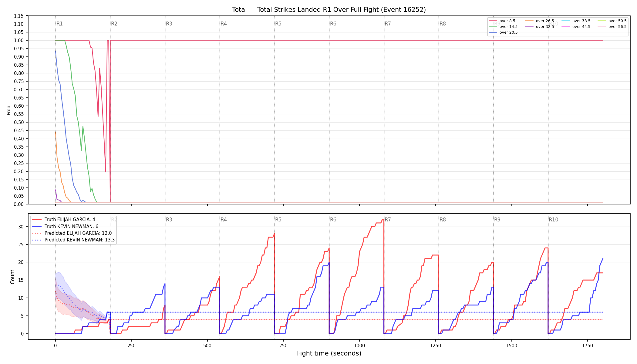Click the R8 round marker in the count chart
The height and width of the screenshot is (364, 637).
[443, 220]
